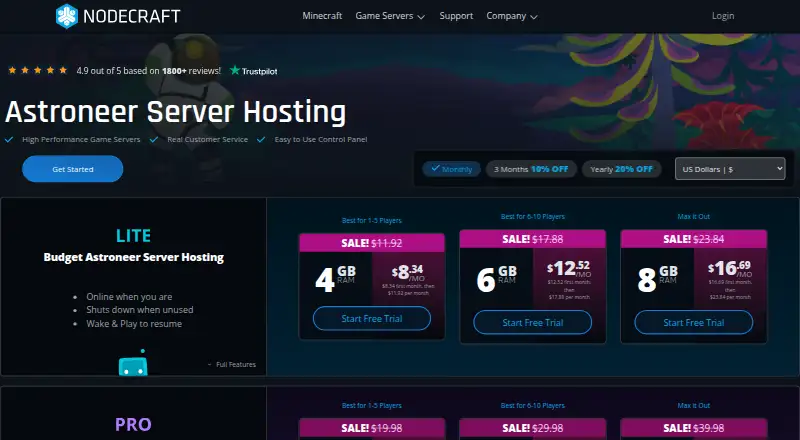Click the $8.34/MO price
The width and height of the screenshot is (800, 440).
coord(408,273)
